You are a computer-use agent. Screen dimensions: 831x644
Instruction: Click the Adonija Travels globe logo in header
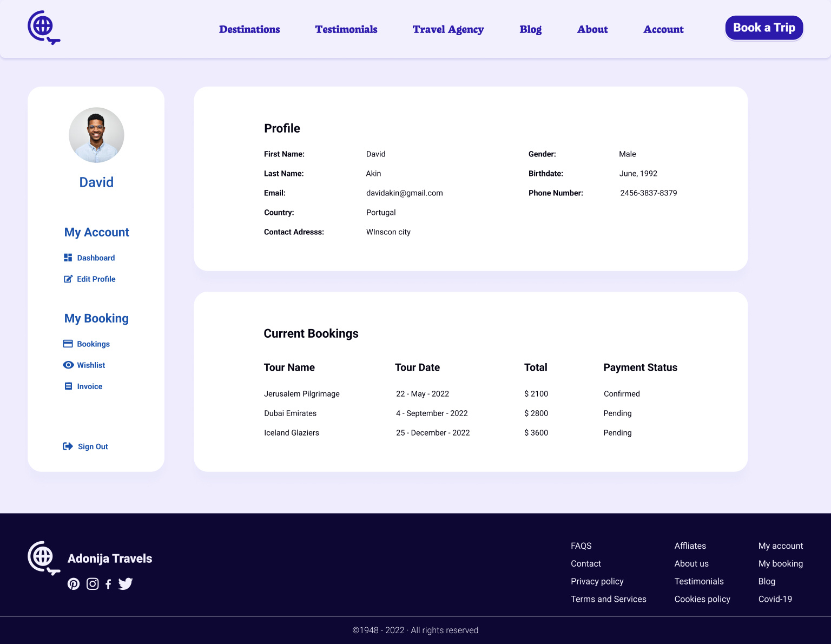(x=43, y=27)
